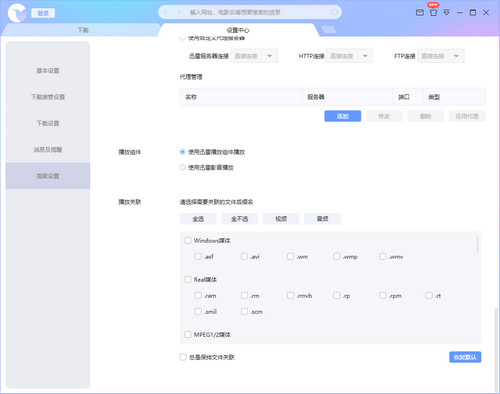Check the .wmp extension checkbox
Screen dimensions: 500x394
336,256
